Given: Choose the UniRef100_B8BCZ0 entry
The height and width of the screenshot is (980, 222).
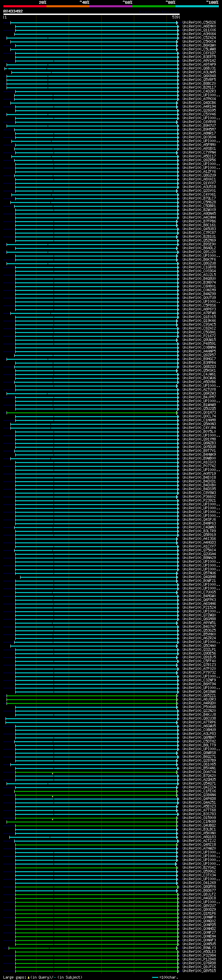Looking at the screenshot, I should point(199,84).
